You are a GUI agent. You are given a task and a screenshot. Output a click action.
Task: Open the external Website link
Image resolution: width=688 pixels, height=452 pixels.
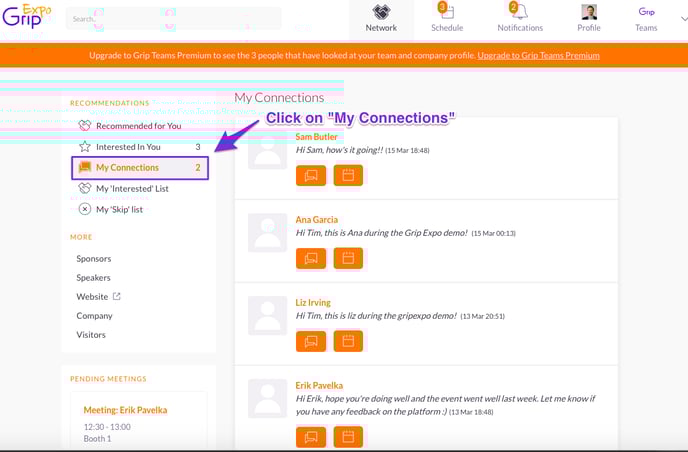92,297
